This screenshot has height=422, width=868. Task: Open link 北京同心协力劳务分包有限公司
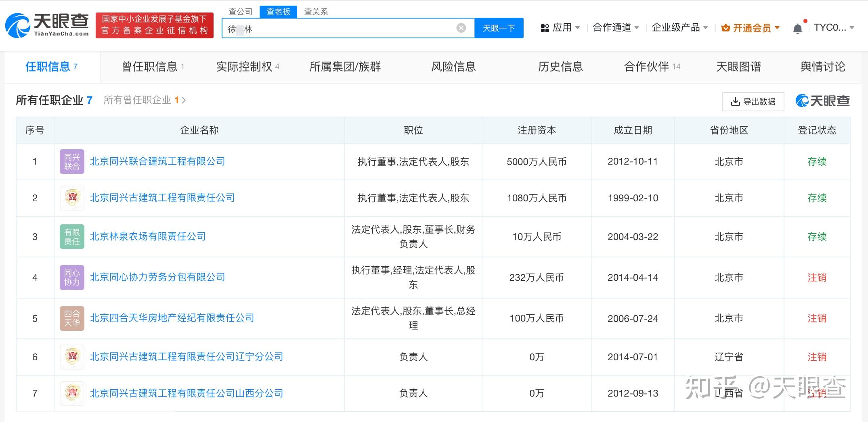coord(157,277)
